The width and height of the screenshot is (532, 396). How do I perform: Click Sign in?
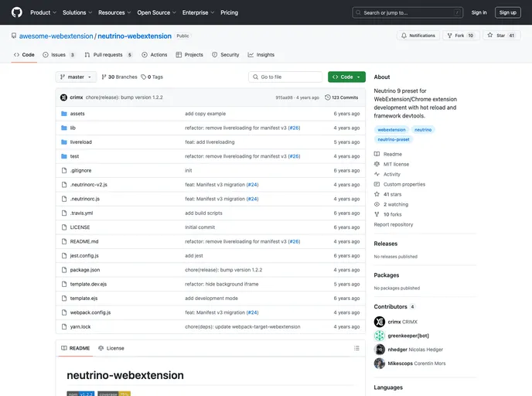point(479,12)
